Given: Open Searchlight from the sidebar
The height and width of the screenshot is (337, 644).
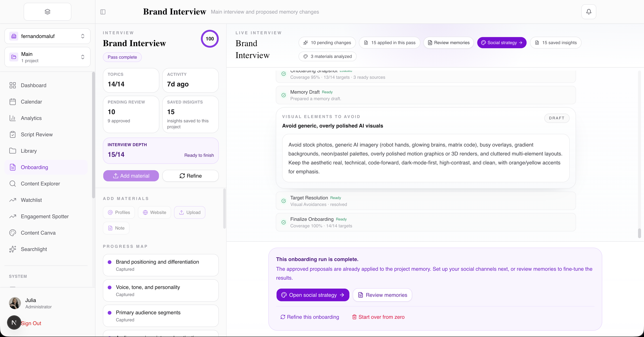Looking at the screenshot, I should 34,249.
